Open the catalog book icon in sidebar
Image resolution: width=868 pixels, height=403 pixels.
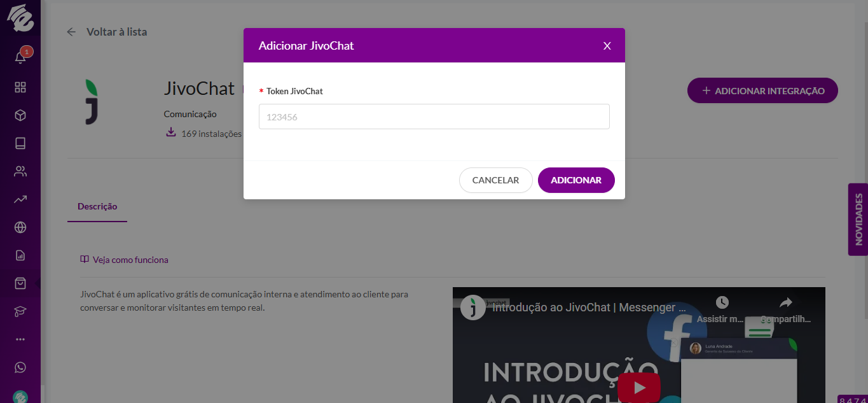20,143
